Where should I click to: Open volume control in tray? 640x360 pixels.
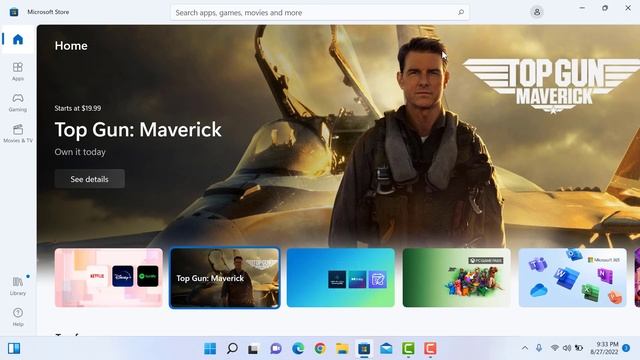(567, 348)
